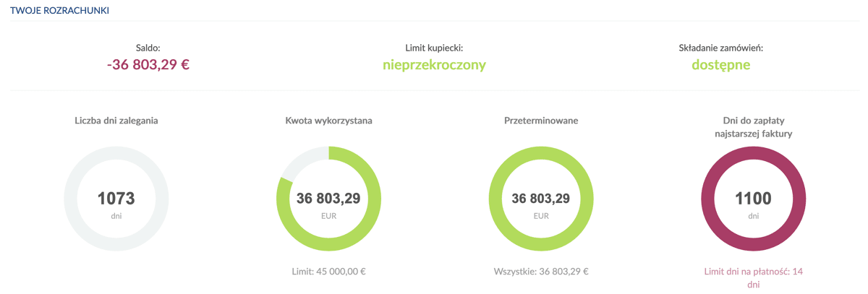Click the -36 803,29 € balance amount
The image size is (868, 294).
[x=148, y=64]
